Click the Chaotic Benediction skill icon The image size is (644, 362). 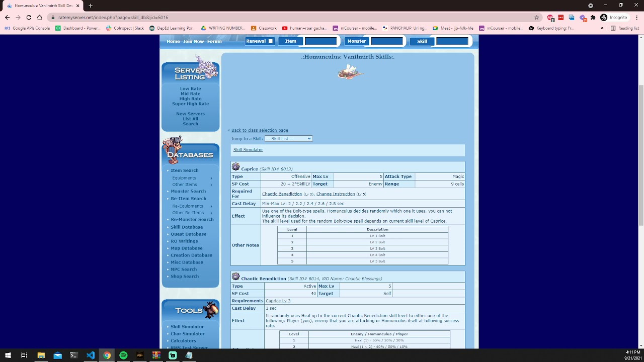(235, 277)
